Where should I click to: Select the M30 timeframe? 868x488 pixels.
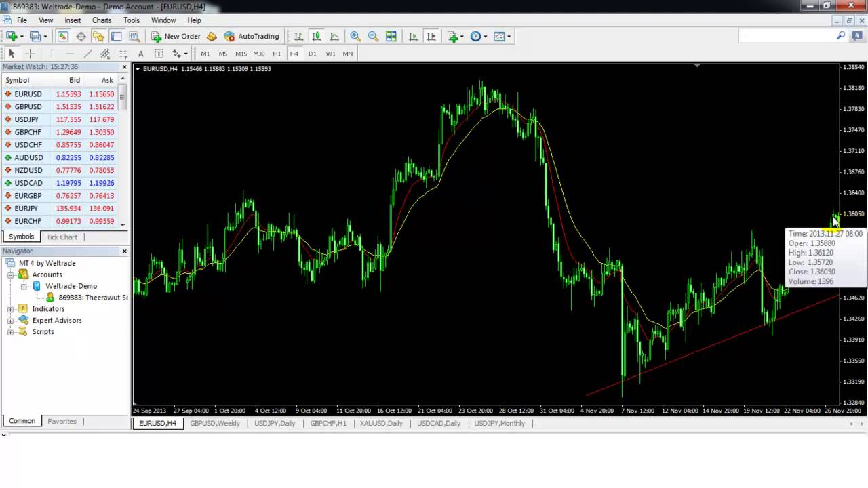coord(258,54)
